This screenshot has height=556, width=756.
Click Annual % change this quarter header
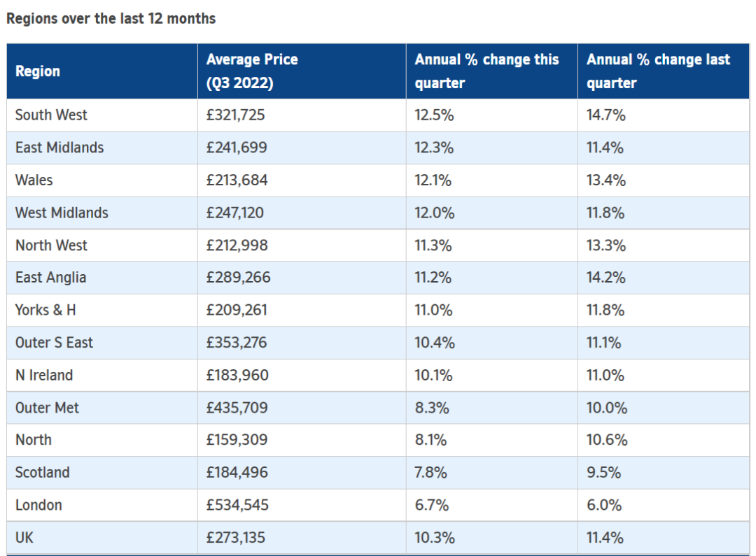[486, 71]
